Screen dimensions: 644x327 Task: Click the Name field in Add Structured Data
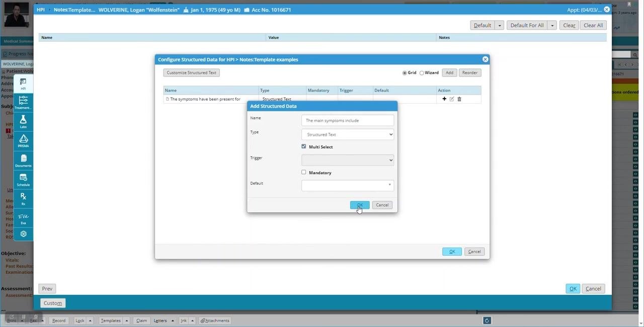348,120
